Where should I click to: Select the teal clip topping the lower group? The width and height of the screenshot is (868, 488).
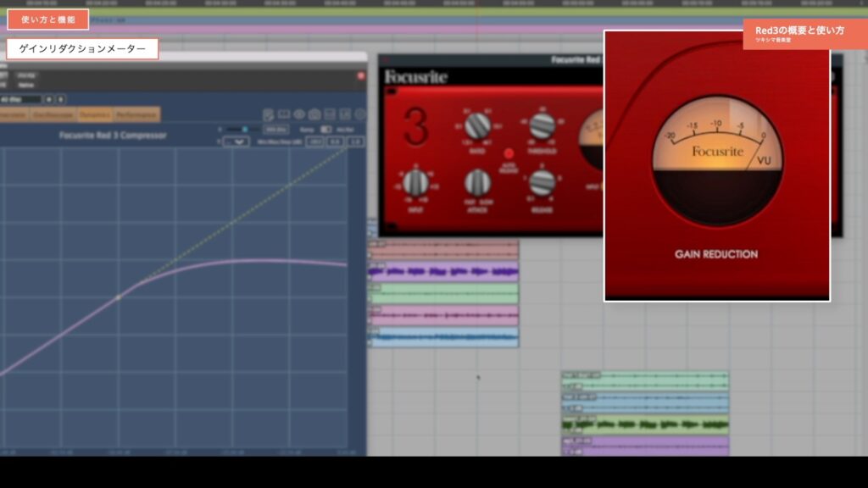[x=645, y=381]
